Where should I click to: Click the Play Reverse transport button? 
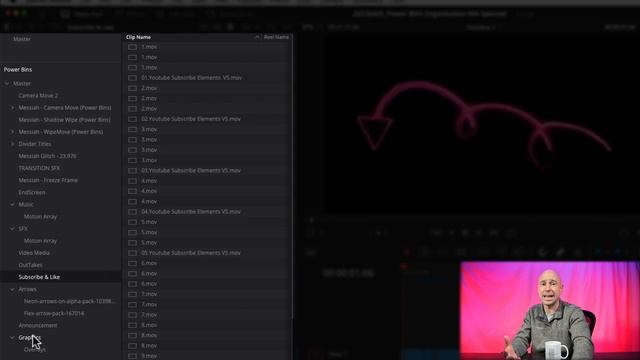coord(451,233)
